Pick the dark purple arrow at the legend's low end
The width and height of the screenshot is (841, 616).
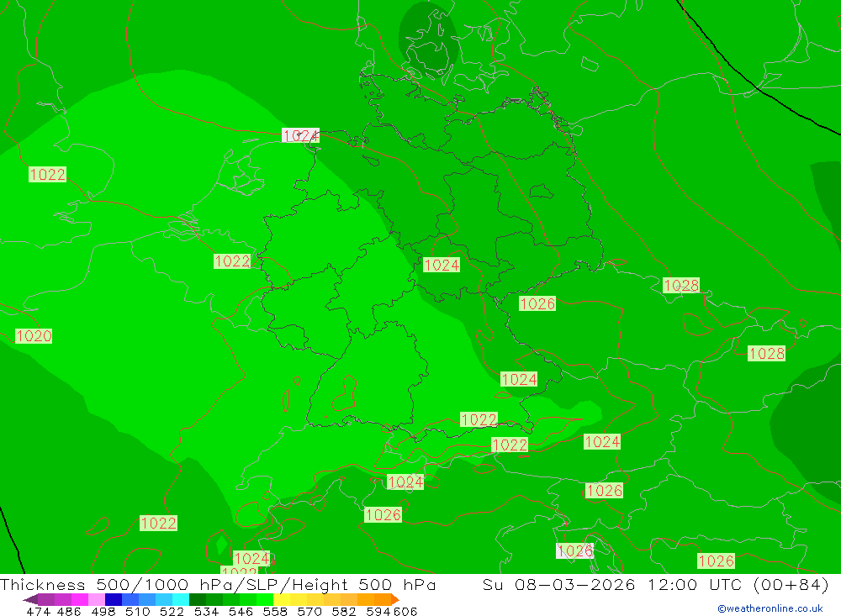[x=30, y=599]
